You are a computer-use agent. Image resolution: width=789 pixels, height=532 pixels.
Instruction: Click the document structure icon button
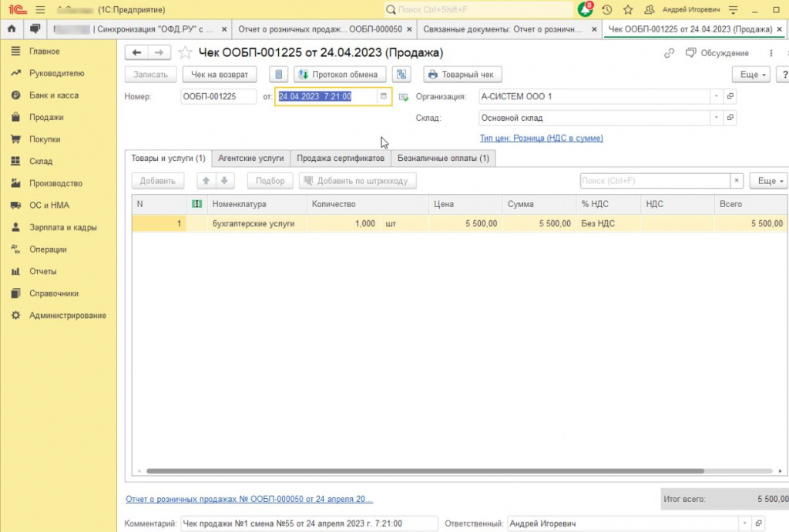pyautogui.click(x=401, y=75)
